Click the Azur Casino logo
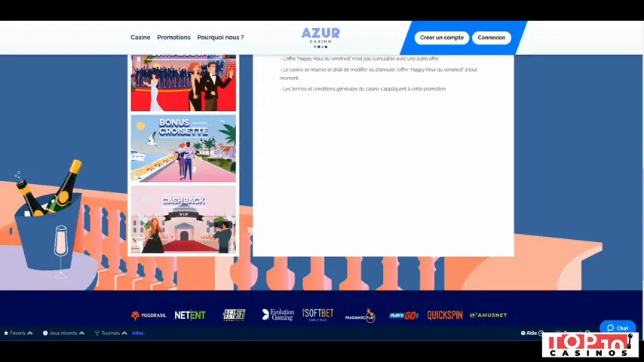Viewport: 644px width, 362px height. point(320,38)
